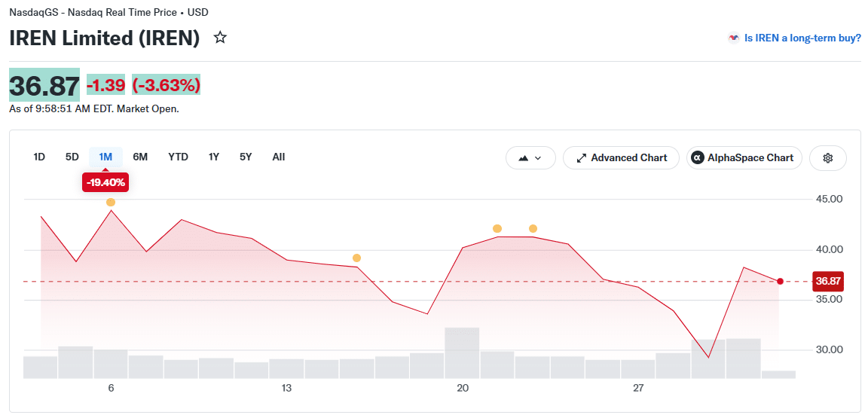This screenshot has height=418, width=868.
Task: Click Advanced Chart expand arrows icon
Action: 581,158
